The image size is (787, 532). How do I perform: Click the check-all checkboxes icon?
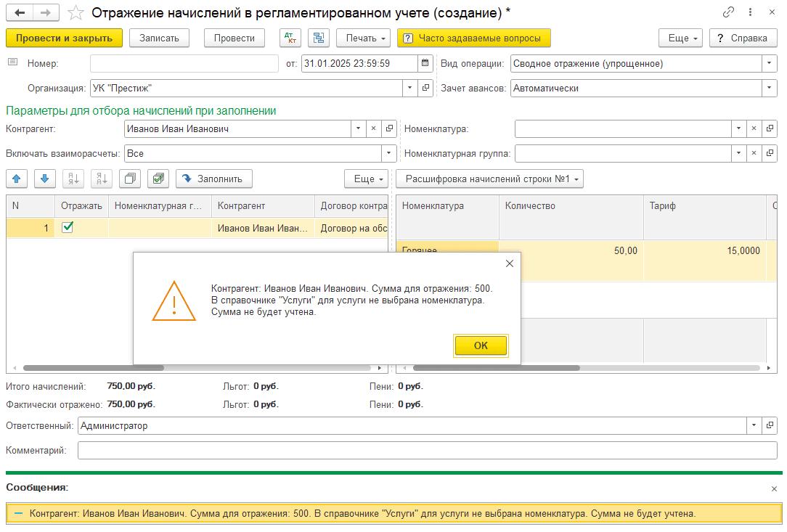158,179
